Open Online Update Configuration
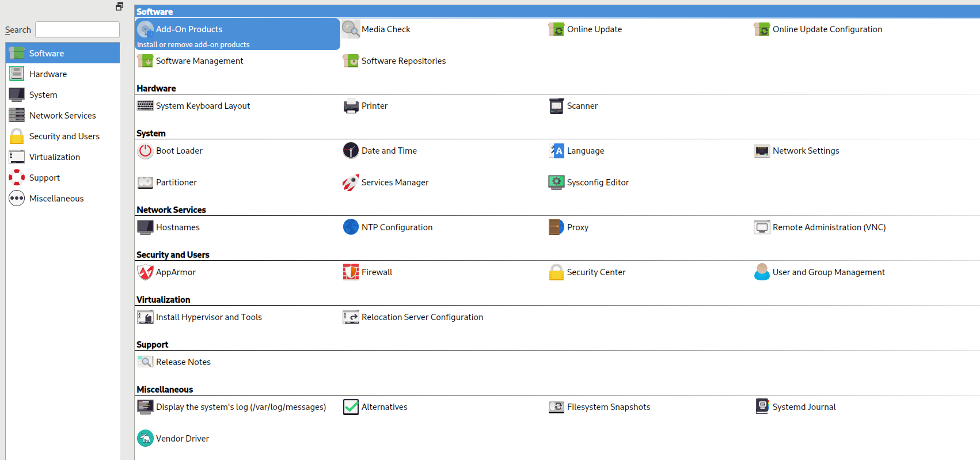The image size is (980, 460). [x=827, y=29]
